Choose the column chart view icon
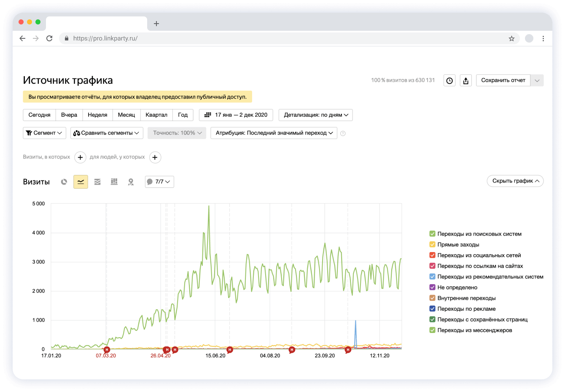The height and width of the screenshot is (392, 565). pos(114,182)
